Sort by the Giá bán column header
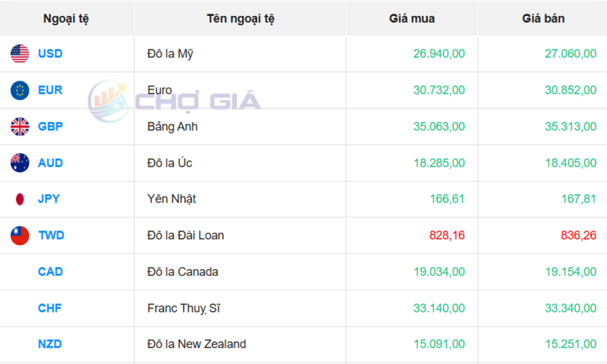 pos(543,18)
